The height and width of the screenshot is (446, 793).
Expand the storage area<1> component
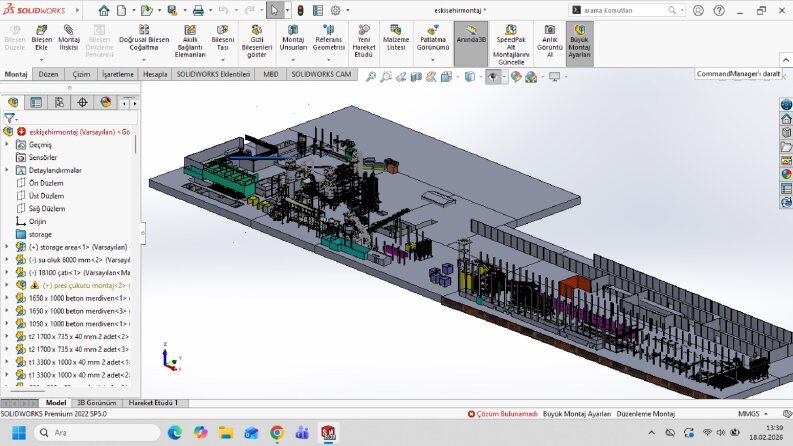click(7, 247)
